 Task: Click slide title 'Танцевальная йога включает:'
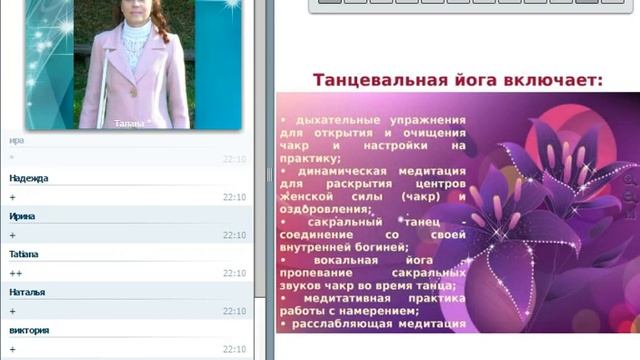(458, 80)
